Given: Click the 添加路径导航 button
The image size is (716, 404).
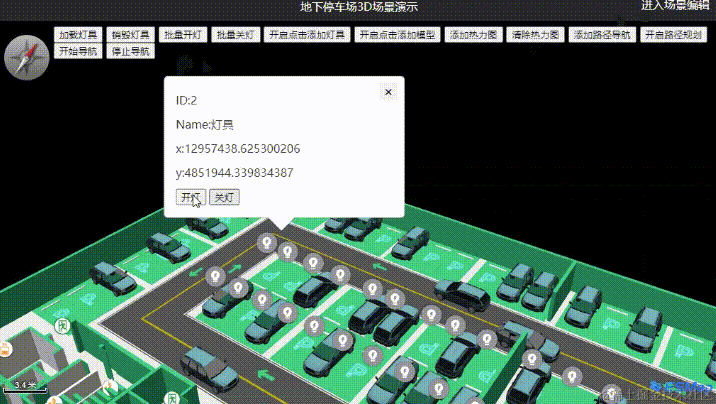Looking at the screenshot, I should 602,35.
